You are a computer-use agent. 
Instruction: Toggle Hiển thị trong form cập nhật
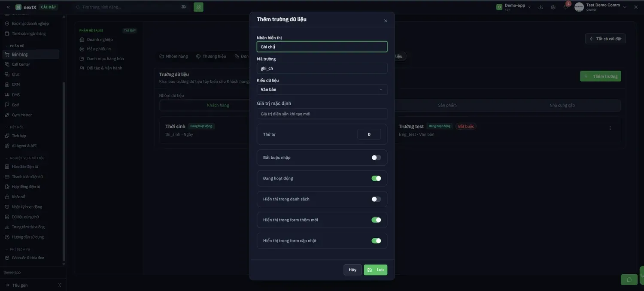(376, 241)
